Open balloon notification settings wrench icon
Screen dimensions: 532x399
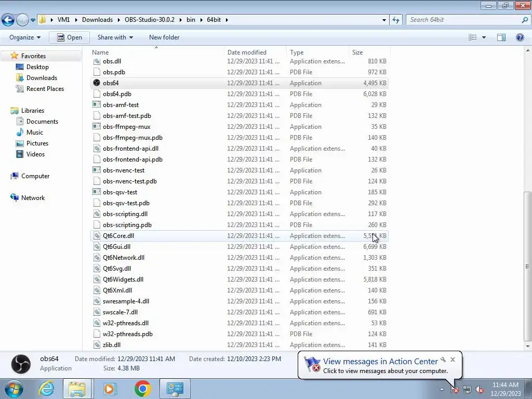point(443,360)
